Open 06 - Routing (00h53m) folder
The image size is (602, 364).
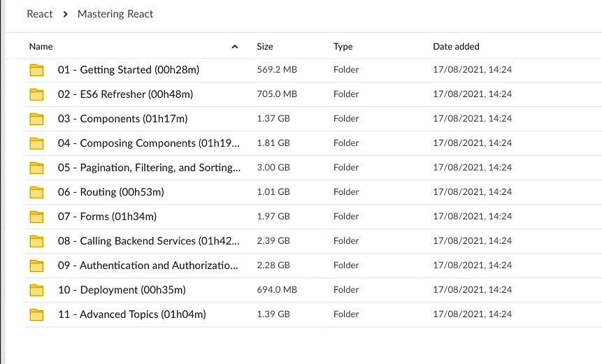(111, 192)
